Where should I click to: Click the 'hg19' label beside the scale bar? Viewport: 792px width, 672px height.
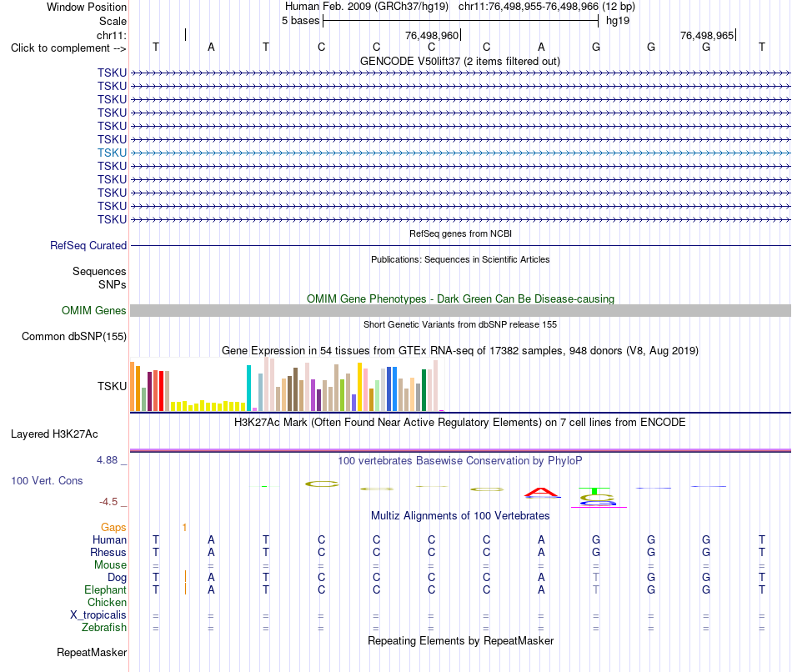click(618, 21)
